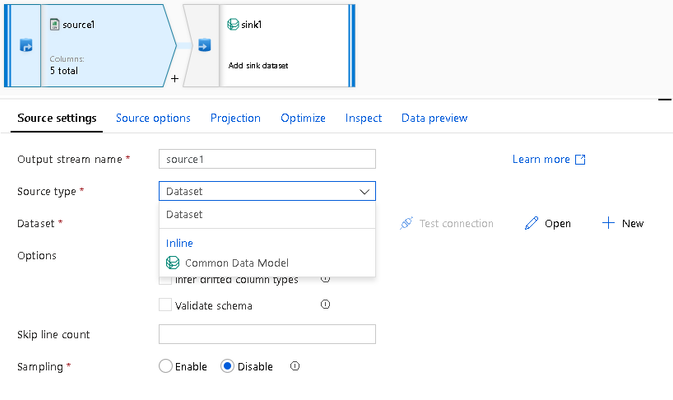The width and height of the screenshot is (673, 400).
Task: Select the Enable sampling radio button
Action: coord(166,366)
